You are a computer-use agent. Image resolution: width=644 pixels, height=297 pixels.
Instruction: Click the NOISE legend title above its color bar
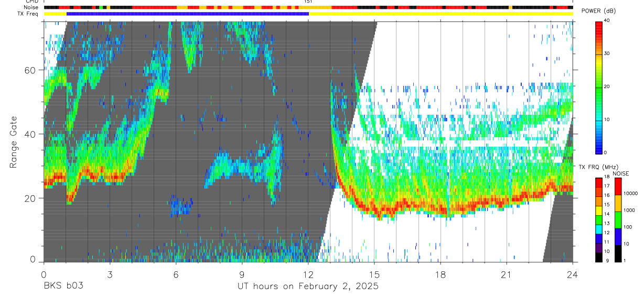point(622,173)
